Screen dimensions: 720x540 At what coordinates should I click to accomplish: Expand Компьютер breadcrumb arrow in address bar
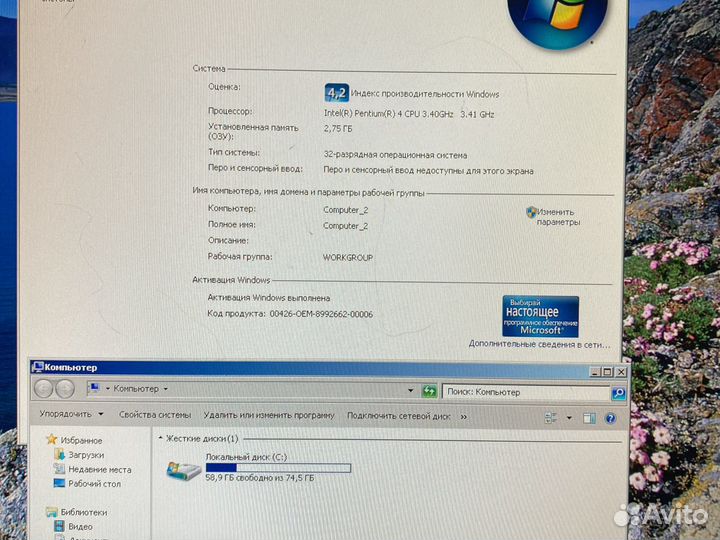coord(166,389)
